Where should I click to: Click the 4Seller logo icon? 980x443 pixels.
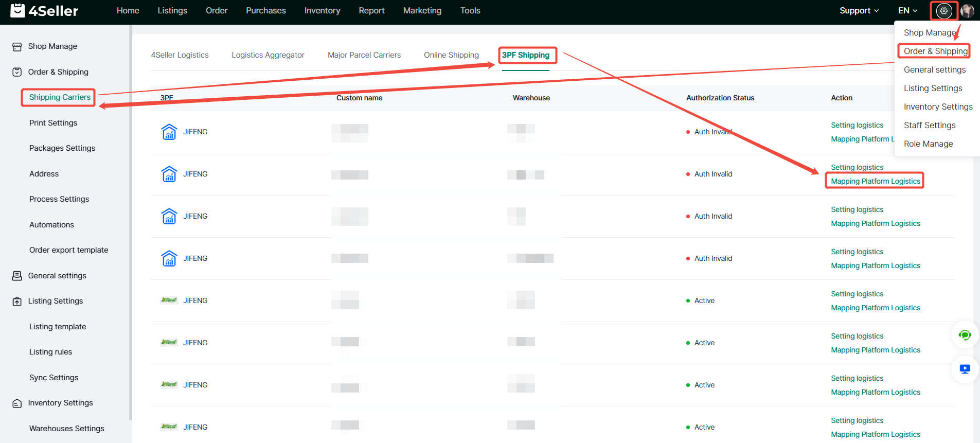coord(17,10)
